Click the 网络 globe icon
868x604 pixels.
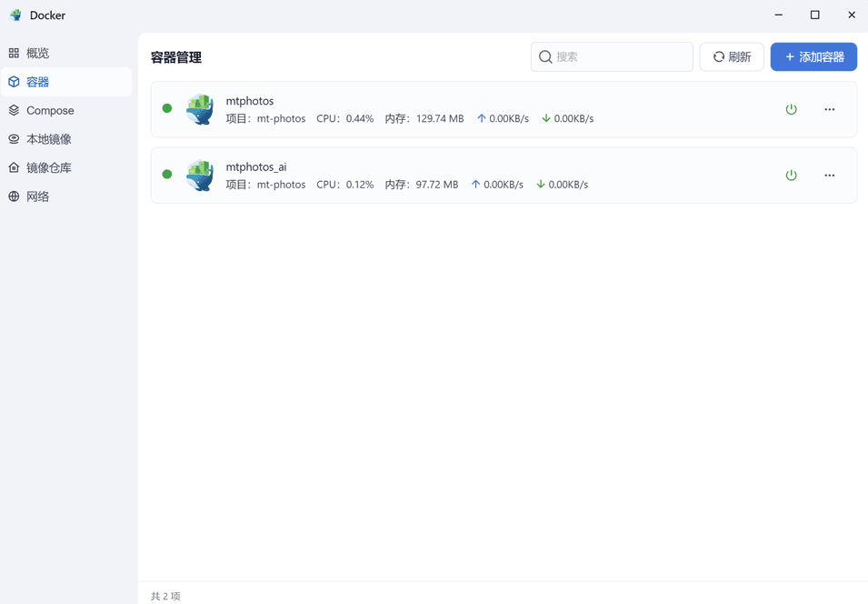(14, 196)
